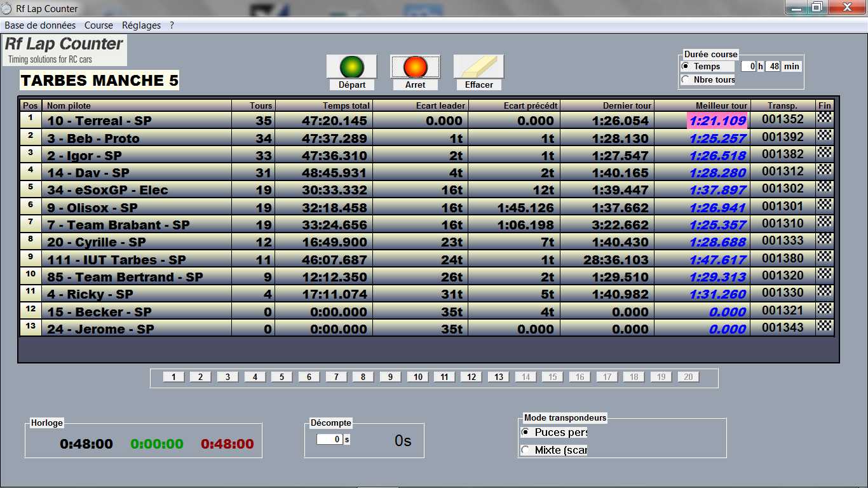Open the Course menu

click(x=98, y=25)
